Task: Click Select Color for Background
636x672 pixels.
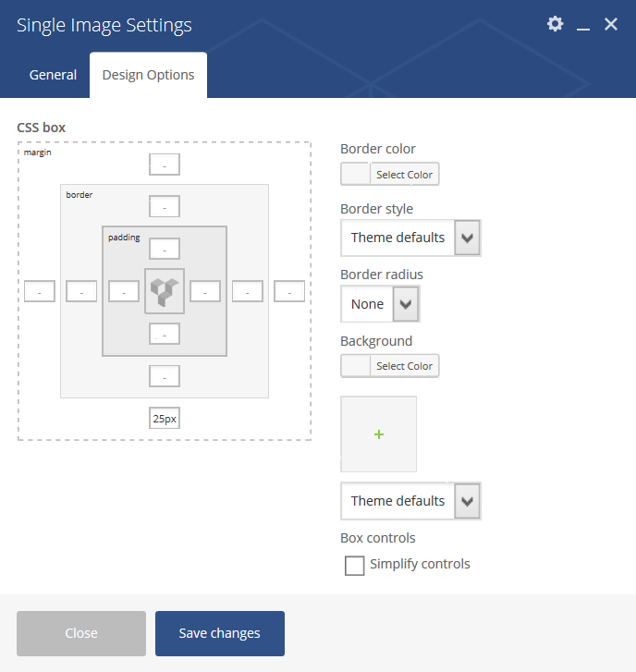Action: pos(405,366)
